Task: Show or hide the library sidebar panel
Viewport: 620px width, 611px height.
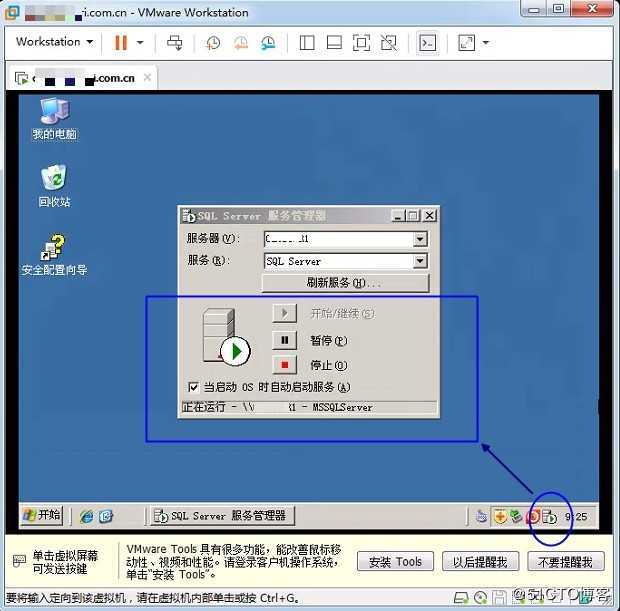Action: 307,43
